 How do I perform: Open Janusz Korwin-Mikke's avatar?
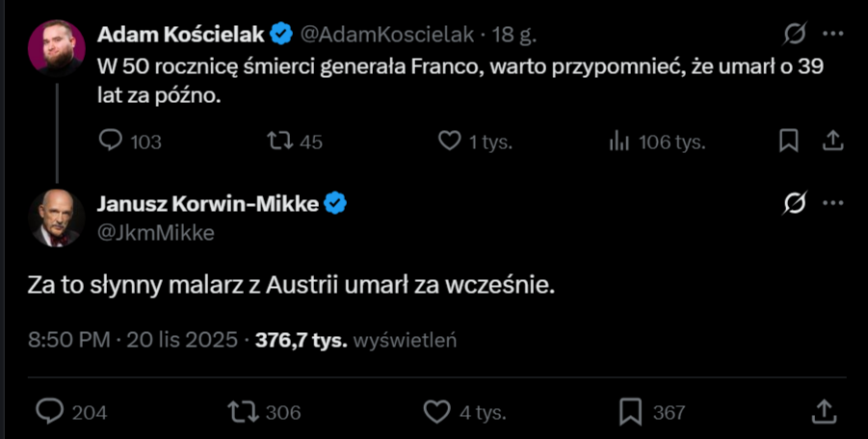pyautogui.click(x=57, y=218)
